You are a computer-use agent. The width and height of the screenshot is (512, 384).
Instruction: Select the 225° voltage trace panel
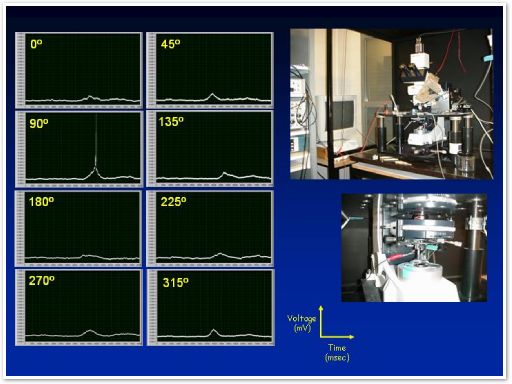[210, 228]
